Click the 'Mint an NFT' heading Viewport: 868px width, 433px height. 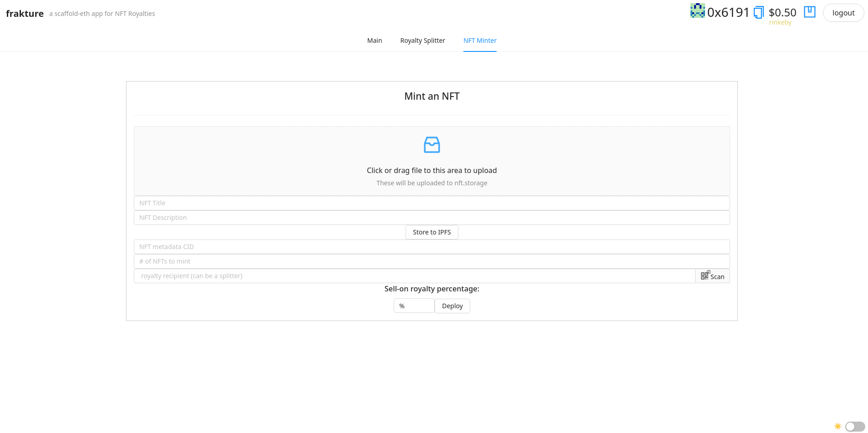431,96
